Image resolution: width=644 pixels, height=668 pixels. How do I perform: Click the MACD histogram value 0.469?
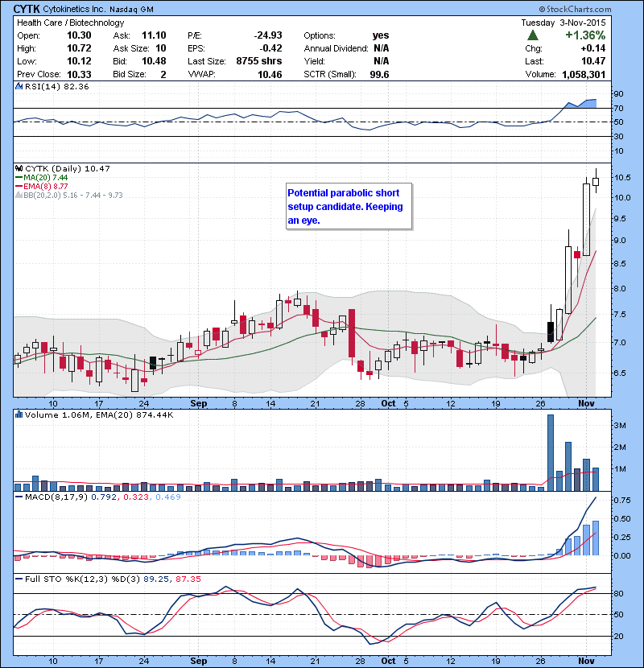coord(168,497)
